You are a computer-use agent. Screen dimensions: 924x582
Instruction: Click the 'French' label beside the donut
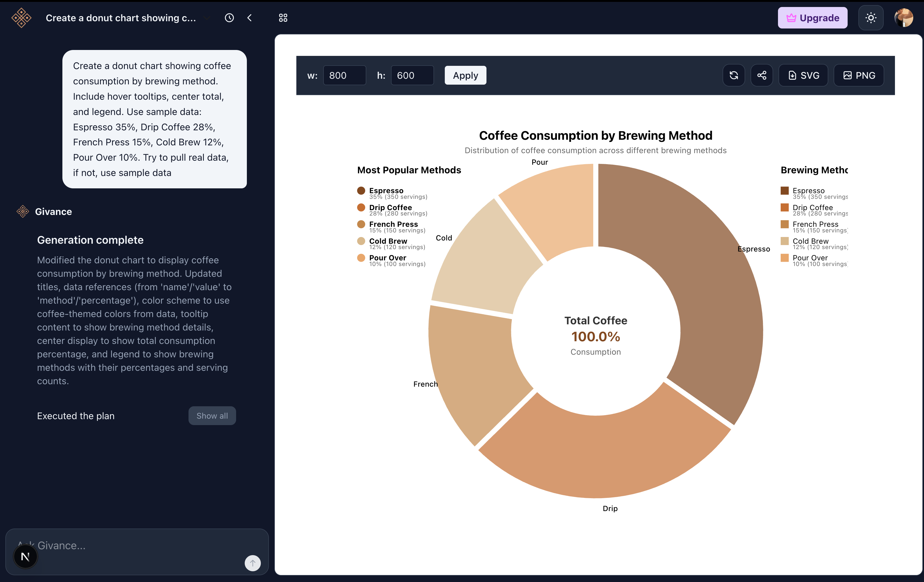(425, 384)
